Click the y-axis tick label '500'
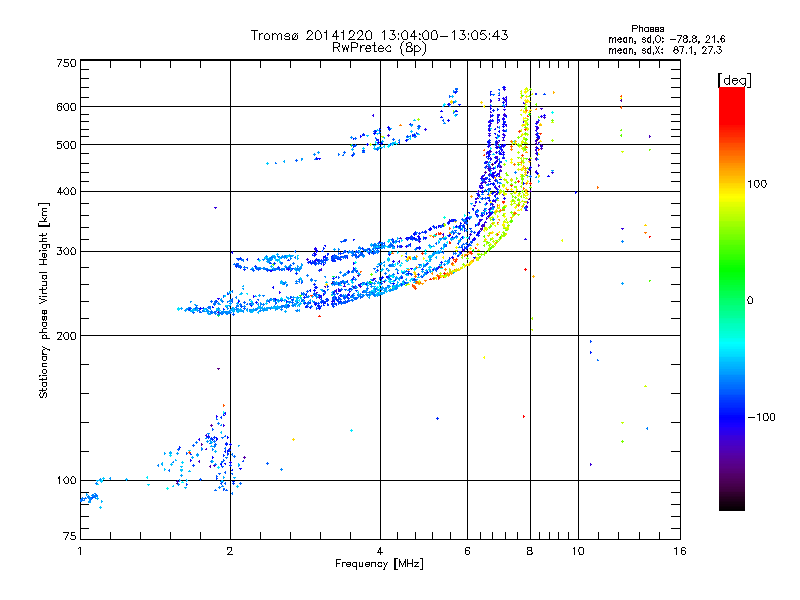This screenshot has width=800, height=600. point(66,145)
